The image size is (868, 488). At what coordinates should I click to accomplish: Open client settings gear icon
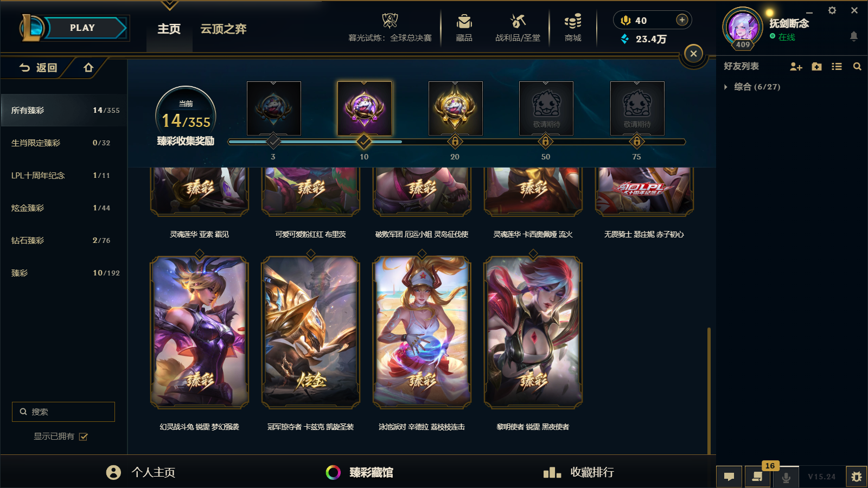(832, 10)
